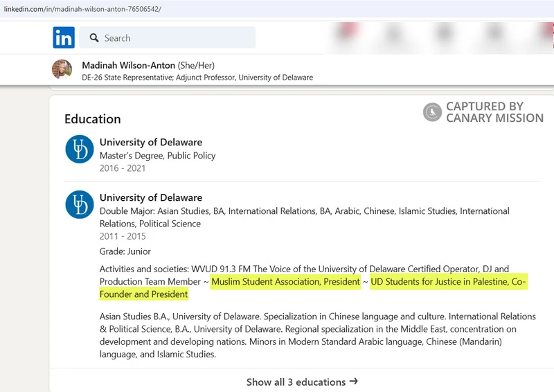Click the 'Master's Degree, Public Policy' text
This screenshot has height=392, width=554.
158,156
